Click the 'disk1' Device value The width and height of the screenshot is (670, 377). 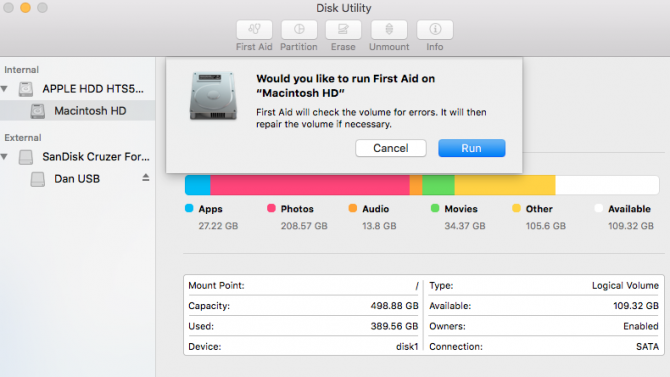(407, 347)
